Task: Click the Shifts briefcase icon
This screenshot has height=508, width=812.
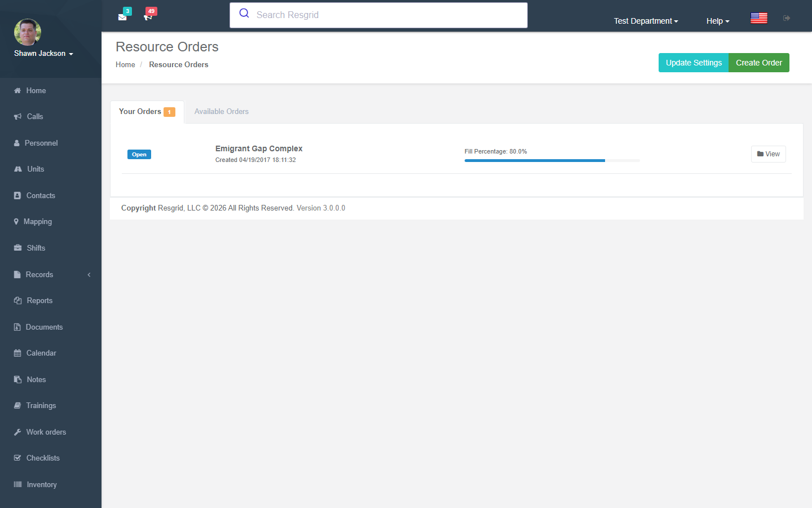Action: tap(17, 248)
